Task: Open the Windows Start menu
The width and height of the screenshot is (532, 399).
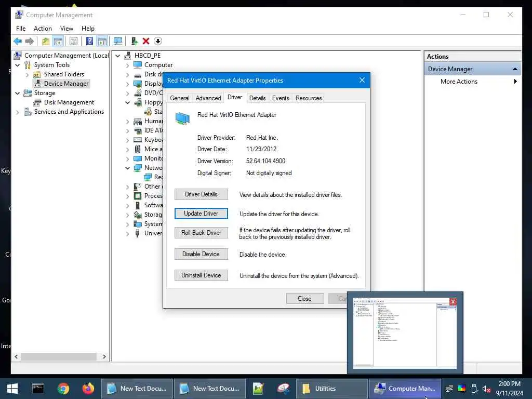Action: 12,389
